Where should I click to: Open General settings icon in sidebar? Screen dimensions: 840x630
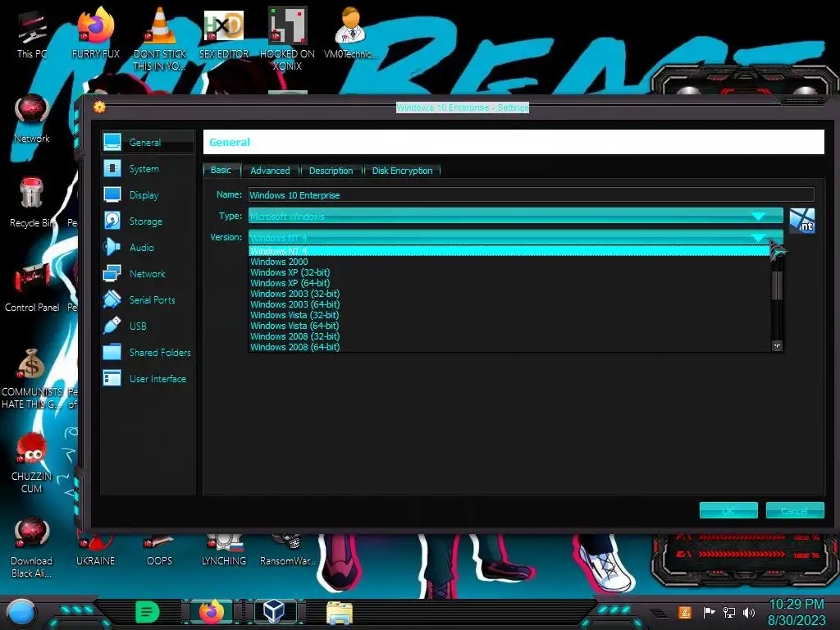point(112,142)
